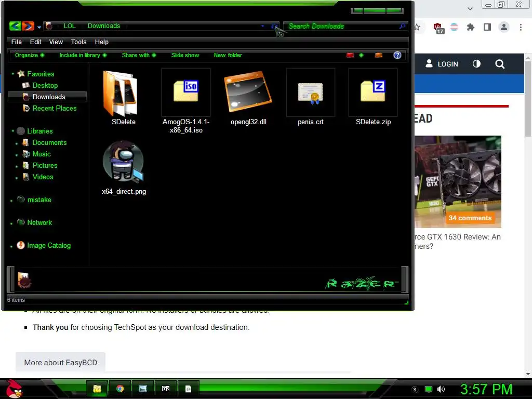Click the red shield extension icon with 17 badge

438,28
